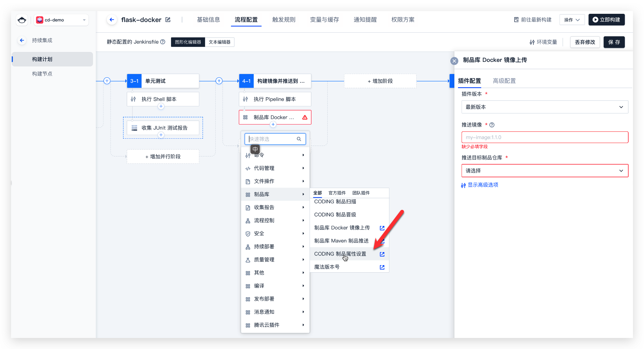
Task: Click the back arrow beside 持续集成
Action: (x=22, y=40)
